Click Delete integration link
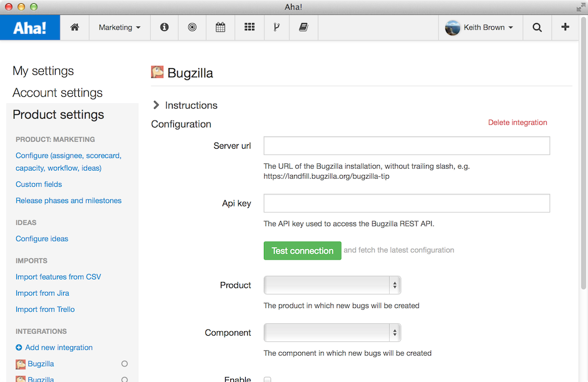588x382 pixels. (517, 123)
